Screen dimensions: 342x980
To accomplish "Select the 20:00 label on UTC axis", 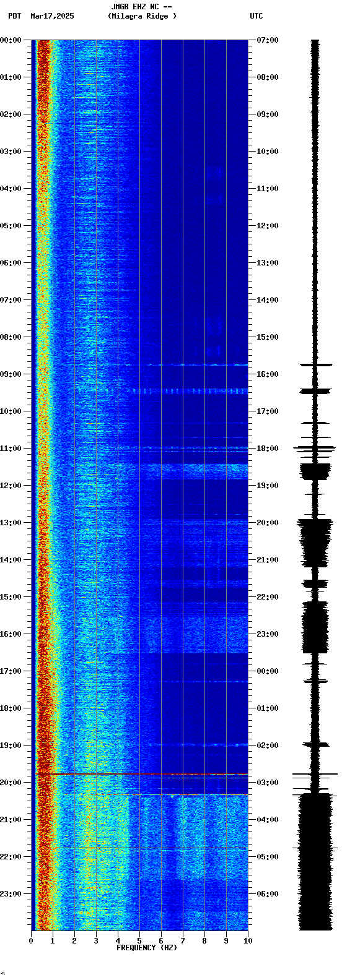I will click(x=268, y=523).
